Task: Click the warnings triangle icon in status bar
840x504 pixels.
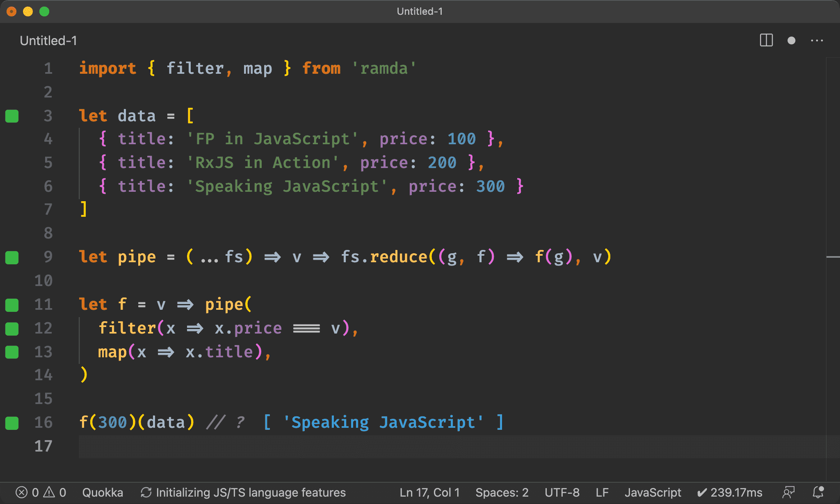Action: (x=49, y=492)
